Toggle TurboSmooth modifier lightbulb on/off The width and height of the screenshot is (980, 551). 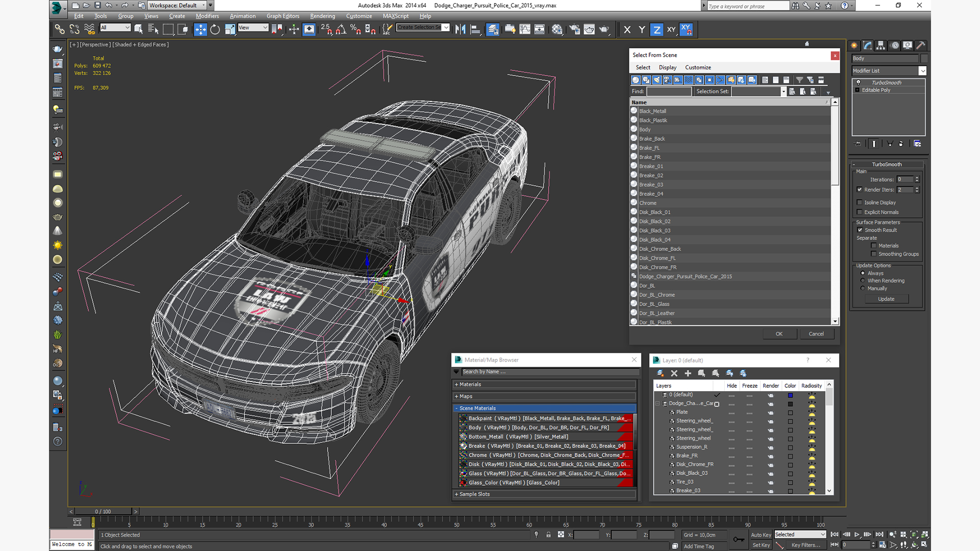pos(859,83)
